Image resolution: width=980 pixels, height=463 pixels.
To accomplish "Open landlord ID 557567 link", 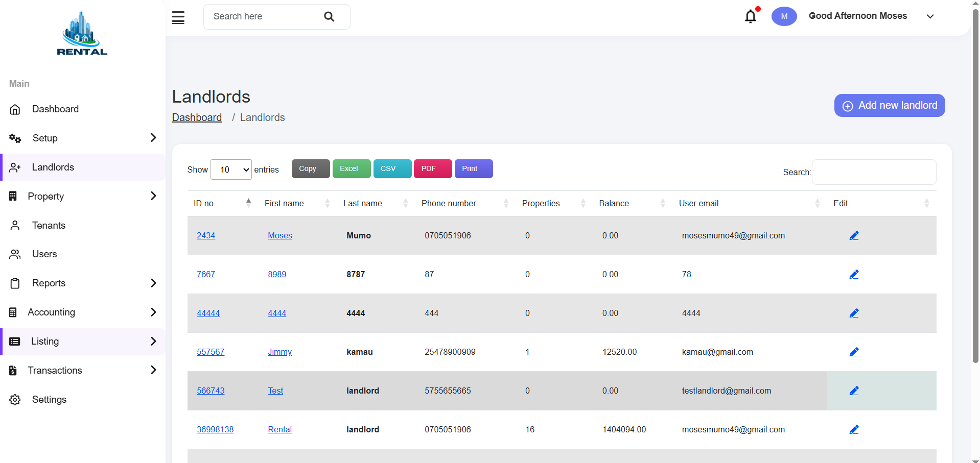I will click(x=211, y=352).
